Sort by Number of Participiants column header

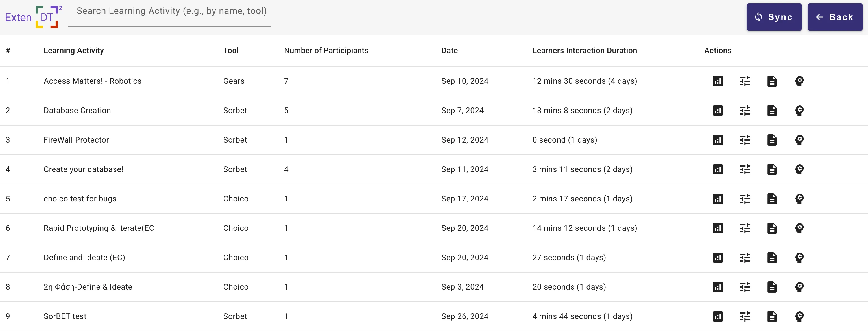coord(326,50)
